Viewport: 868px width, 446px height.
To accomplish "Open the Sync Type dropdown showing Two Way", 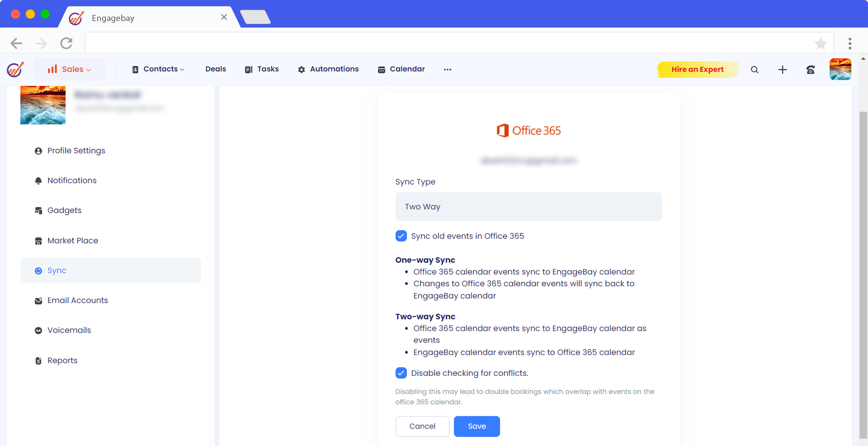I will point(528,207).
